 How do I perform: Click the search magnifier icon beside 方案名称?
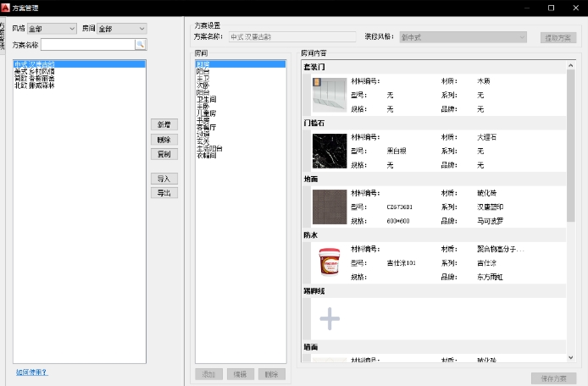(x=141, y=44)
